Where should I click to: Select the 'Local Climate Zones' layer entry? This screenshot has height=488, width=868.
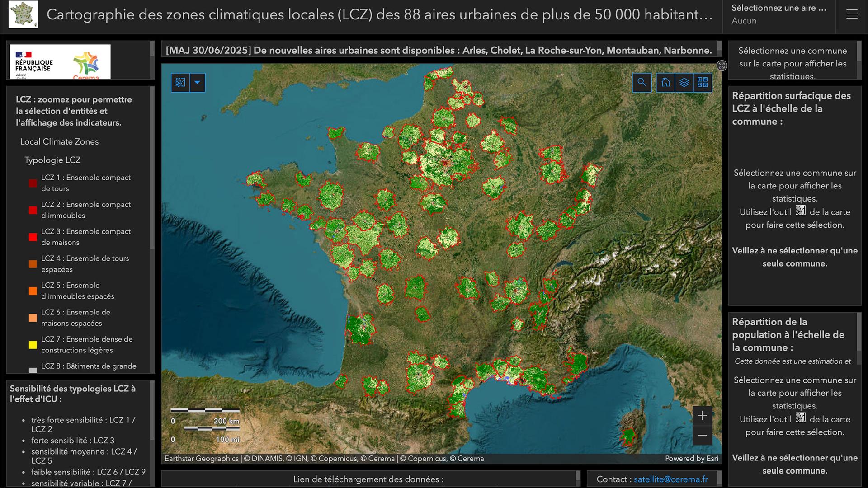59,141
